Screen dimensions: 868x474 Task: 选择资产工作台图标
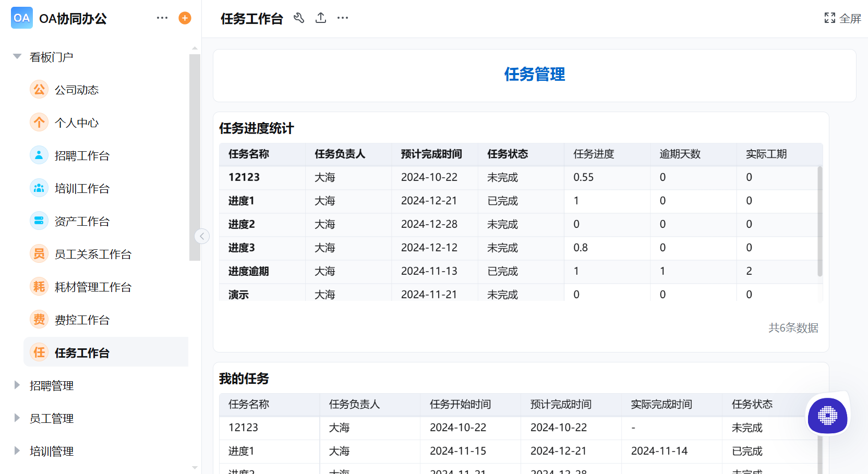39,221
